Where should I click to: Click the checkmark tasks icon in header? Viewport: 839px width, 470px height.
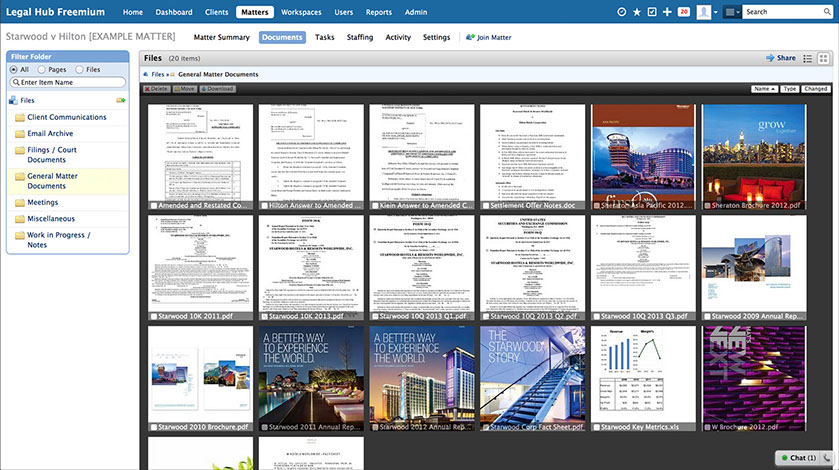[652, 12]
